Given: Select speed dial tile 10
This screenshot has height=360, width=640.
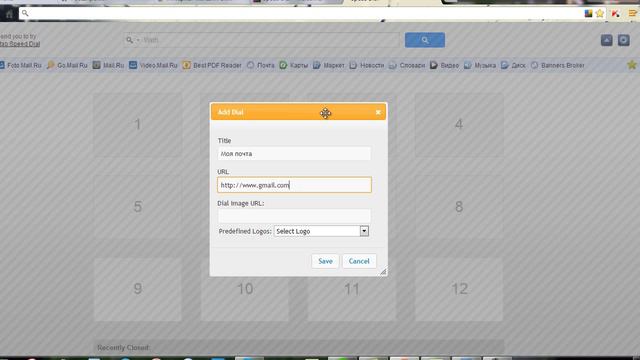Looking at the screenshot, I should (245, 299).
